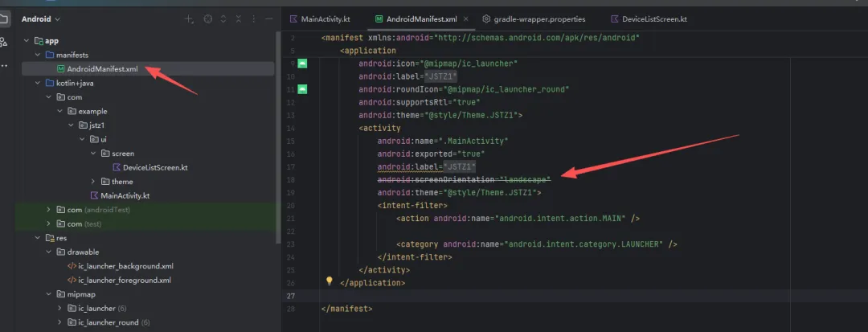Open the Android project view dropdown

(41, 18)
